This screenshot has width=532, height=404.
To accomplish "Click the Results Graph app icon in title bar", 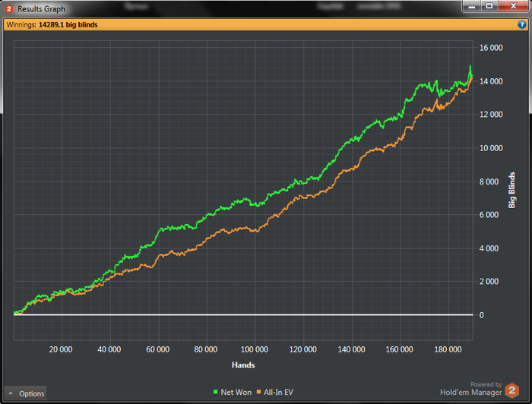I will point(9,9).
